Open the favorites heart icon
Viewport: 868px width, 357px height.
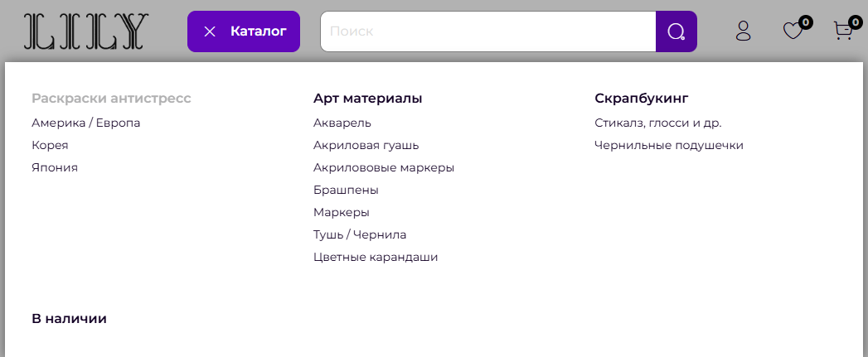[793, 31]
